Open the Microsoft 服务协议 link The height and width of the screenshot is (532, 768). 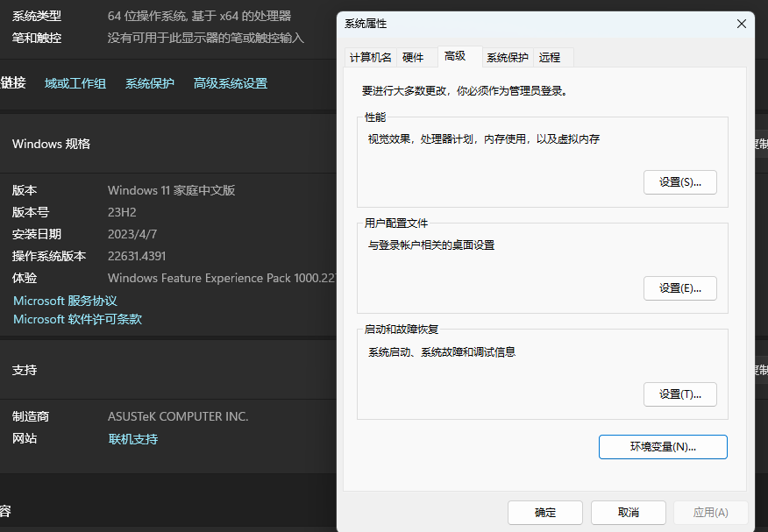(65, 301)
